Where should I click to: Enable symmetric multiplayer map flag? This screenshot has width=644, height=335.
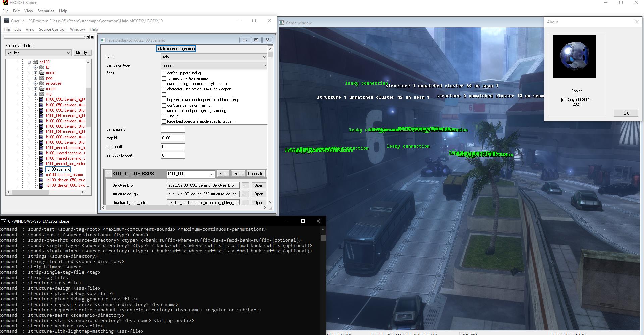coord(164,78)
